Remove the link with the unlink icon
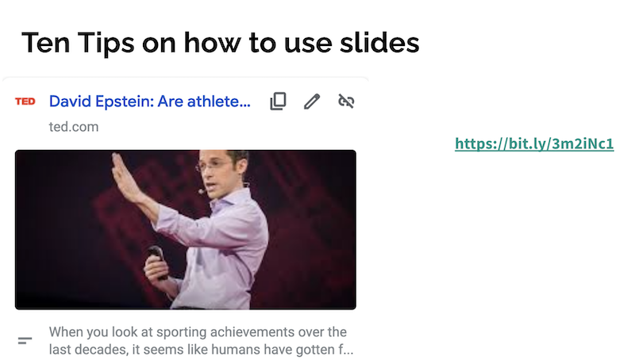 (x=346, y=102)
